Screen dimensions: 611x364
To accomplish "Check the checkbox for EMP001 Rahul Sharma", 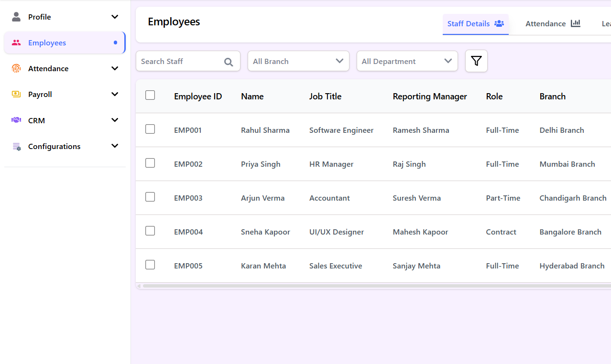I will [150, 128].
